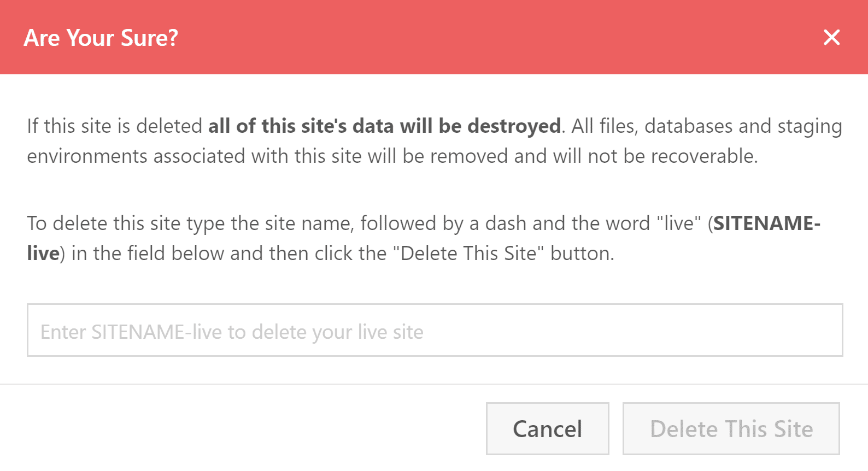The width and height of the screenshot is (868, 471).
Task: Click the phrase "If this site is deleted"
Action: (115, 126)
